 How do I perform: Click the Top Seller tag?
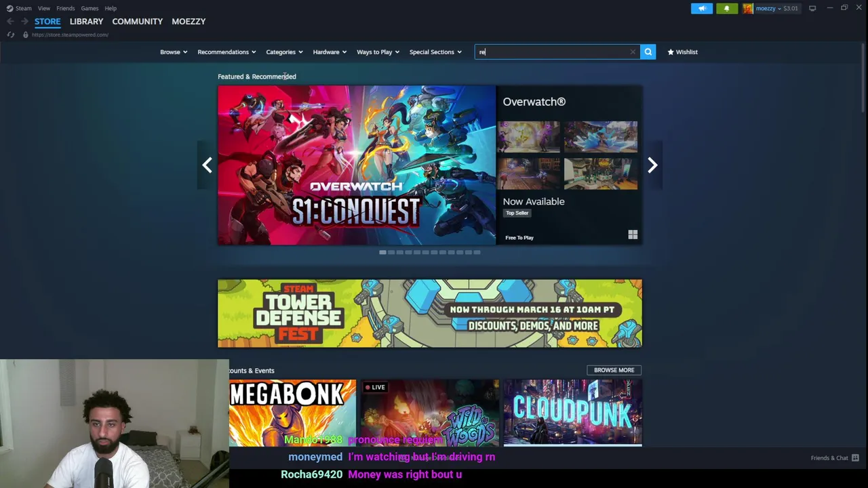517,213
